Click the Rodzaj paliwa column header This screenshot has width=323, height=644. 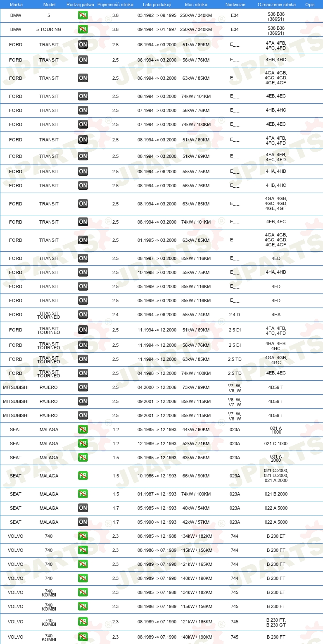point(80,5)
